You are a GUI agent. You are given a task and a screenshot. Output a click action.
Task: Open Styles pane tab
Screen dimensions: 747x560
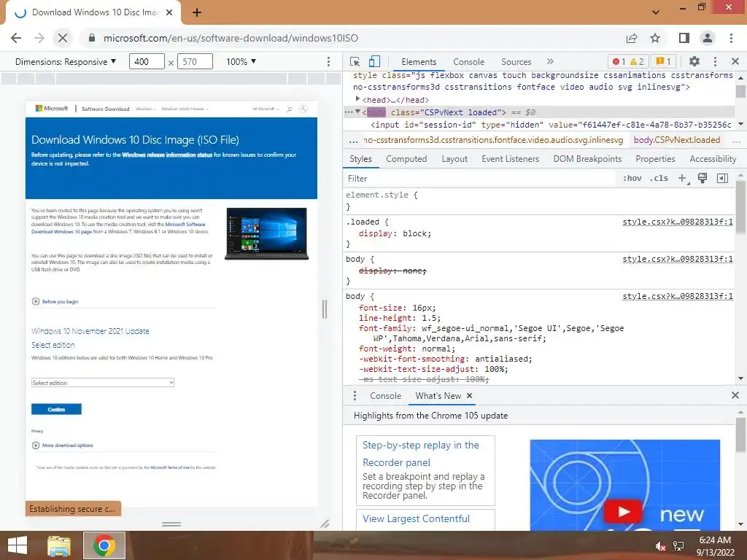click(360, 159)
